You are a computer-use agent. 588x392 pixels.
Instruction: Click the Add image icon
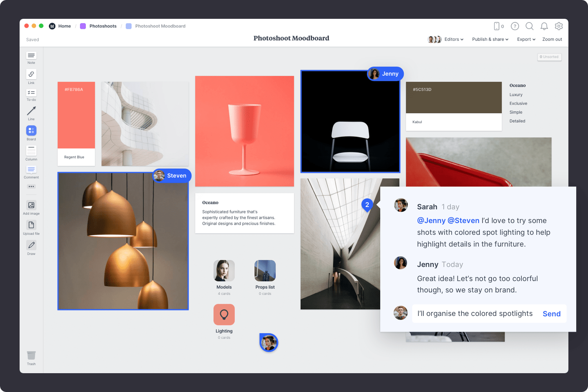(31, 205)
